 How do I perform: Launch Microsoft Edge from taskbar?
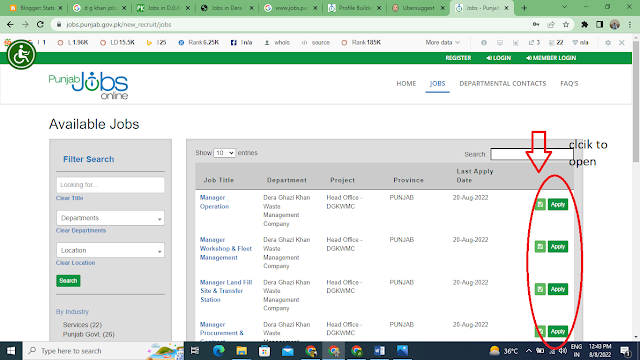pos(218,351)
